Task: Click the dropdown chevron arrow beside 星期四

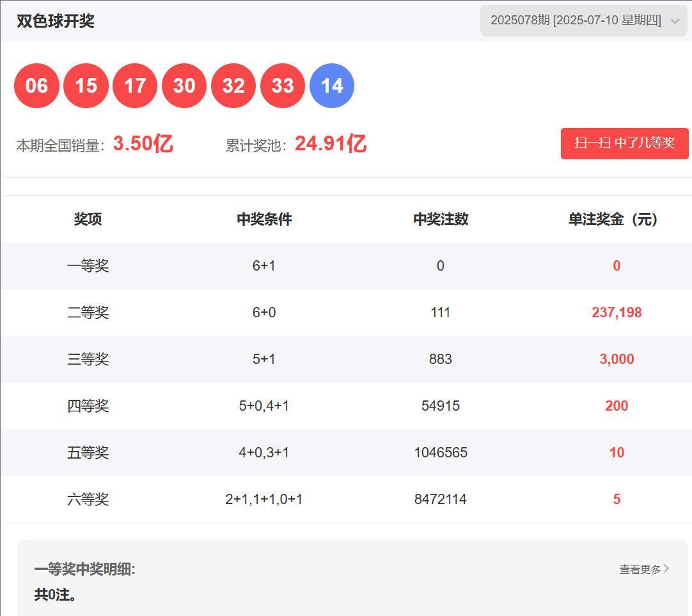Action: coord(675,21)
